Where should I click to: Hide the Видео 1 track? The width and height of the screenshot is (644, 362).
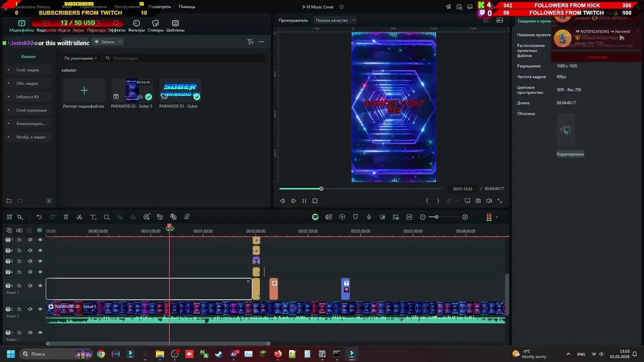(40, 332)
